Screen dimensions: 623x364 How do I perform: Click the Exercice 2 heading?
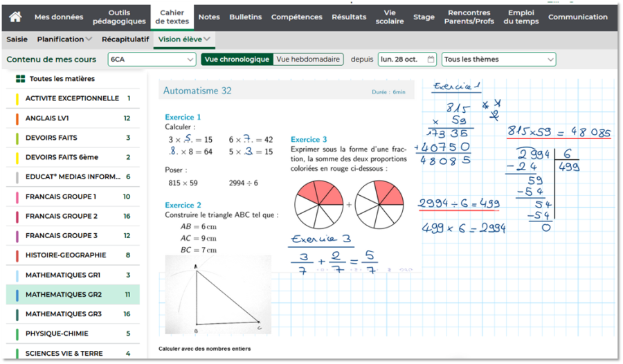pyautogui.click(x=183, y=205)
